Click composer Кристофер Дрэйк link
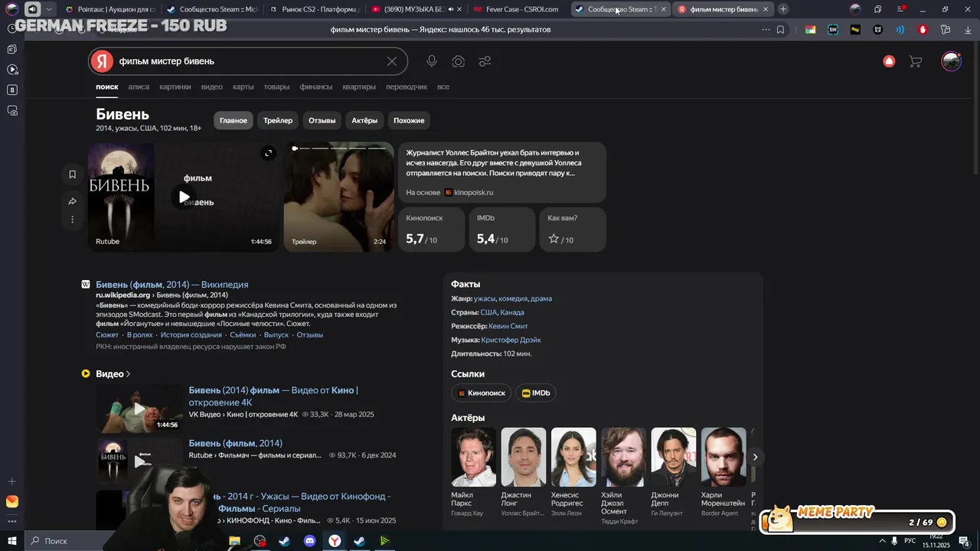 511,340
